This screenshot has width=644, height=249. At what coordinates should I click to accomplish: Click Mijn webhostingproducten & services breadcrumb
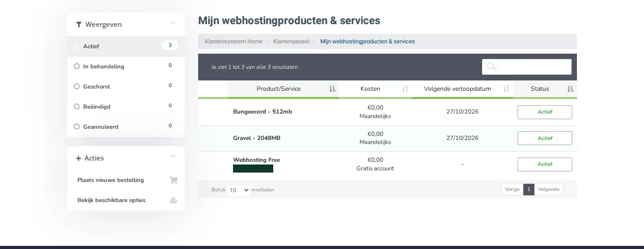(x=368, y=42)
